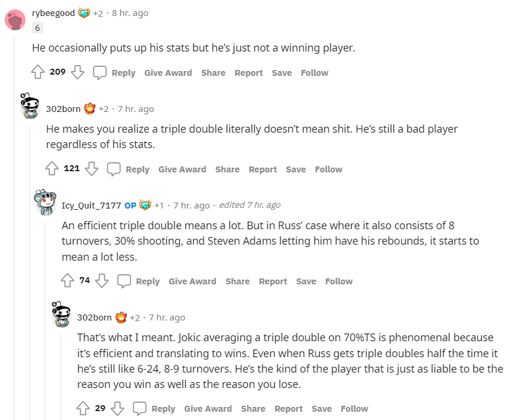This screenshot has height=420, width=513.
Task: Collapse thread using line under rybeegood's avatar
Action: [15, 237]
